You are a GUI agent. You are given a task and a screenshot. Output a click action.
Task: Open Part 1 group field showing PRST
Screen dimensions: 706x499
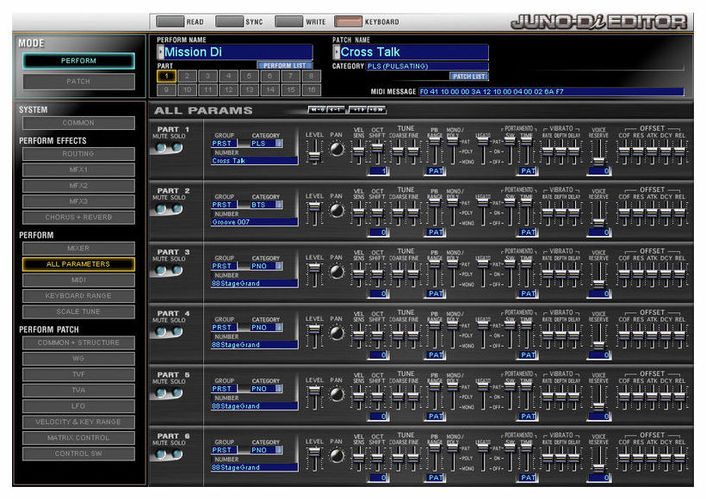[224, 143]
